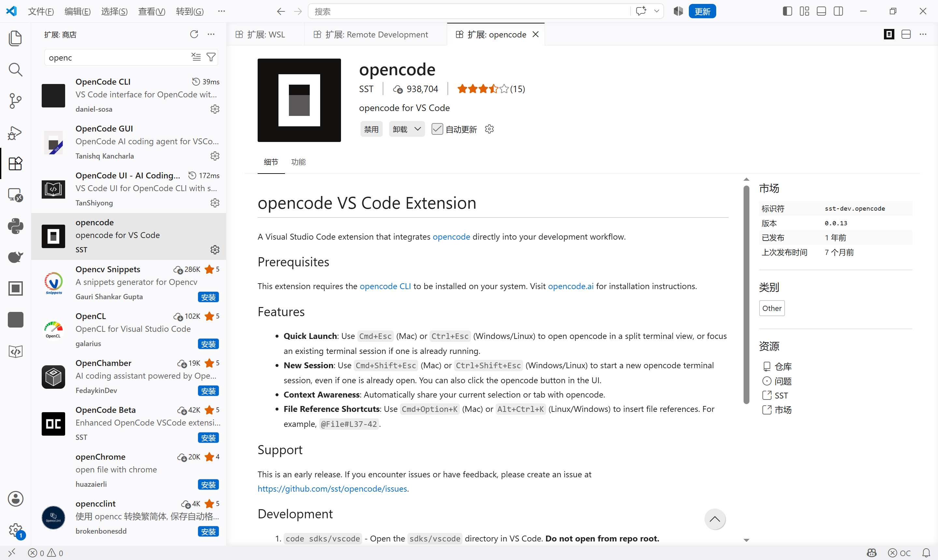Image resolution: width=938 pixels, height=560 pixels.
Task: Switch to 扩展: WSL tab
Action: pyautogui.click(x=266, y=34)
